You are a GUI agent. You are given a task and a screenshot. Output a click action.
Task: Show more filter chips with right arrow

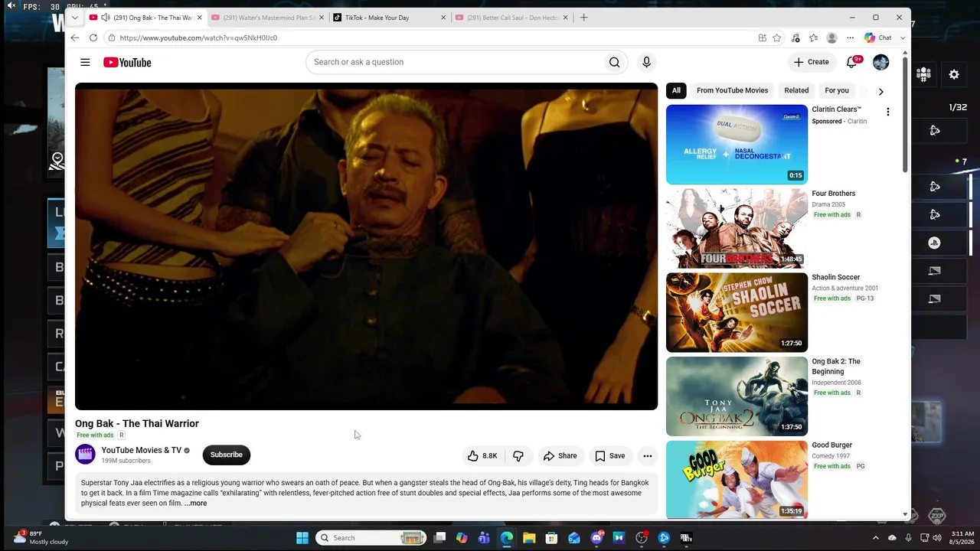[880, 91]
